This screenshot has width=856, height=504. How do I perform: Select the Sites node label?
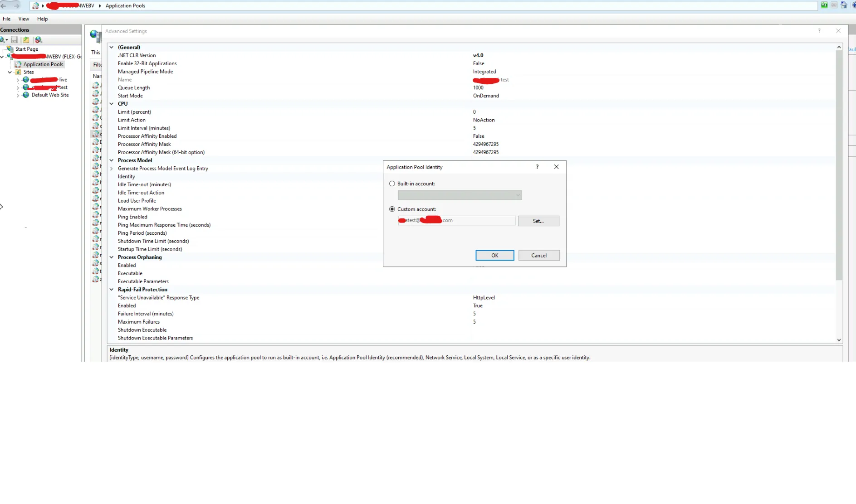tap(29, 72)
